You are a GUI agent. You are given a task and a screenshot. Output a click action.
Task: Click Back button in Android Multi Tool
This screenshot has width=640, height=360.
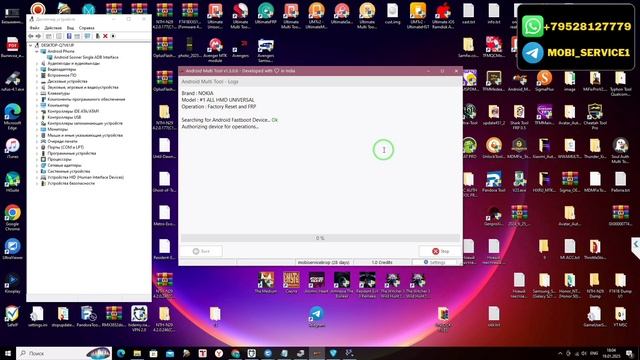[x=201, y=251]
